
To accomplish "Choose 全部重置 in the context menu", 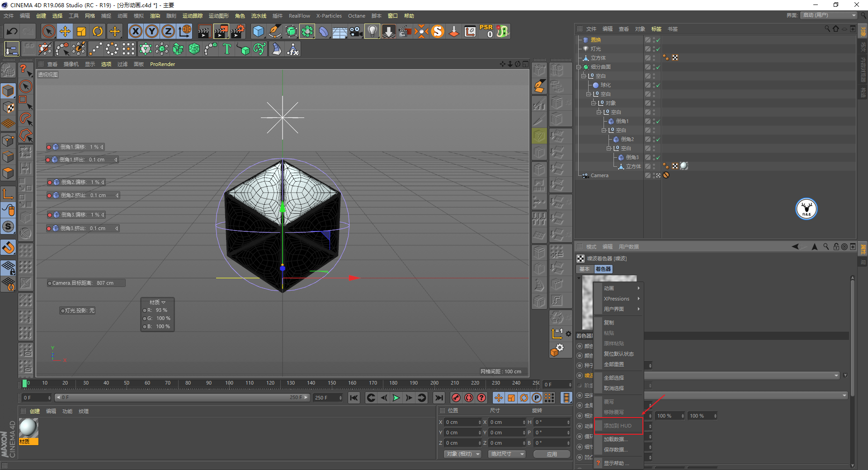I will coord(618,364).
